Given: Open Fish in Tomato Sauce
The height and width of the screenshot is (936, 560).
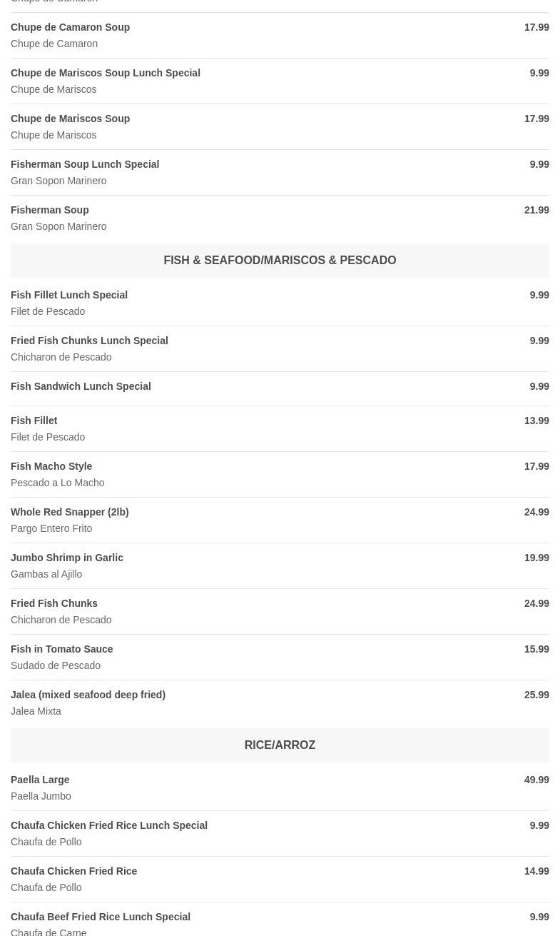Looking at the screenshot, I should click(62, 649).
